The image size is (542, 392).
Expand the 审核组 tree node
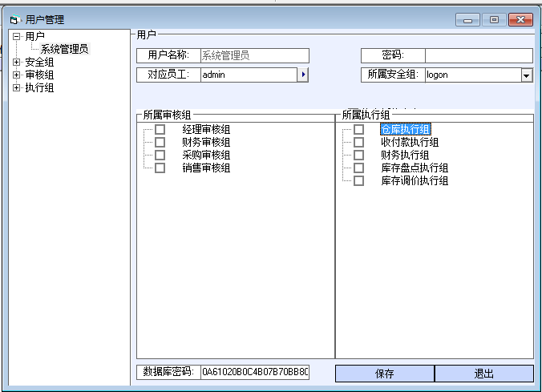pyautogui.click(x=16, y=75)
